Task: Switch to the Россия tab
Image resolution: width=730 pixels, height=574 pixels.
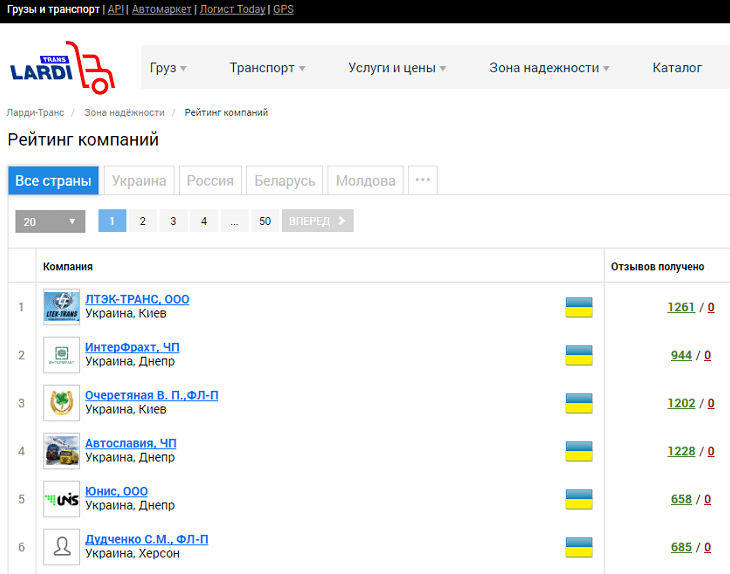Action: (210, 180)
